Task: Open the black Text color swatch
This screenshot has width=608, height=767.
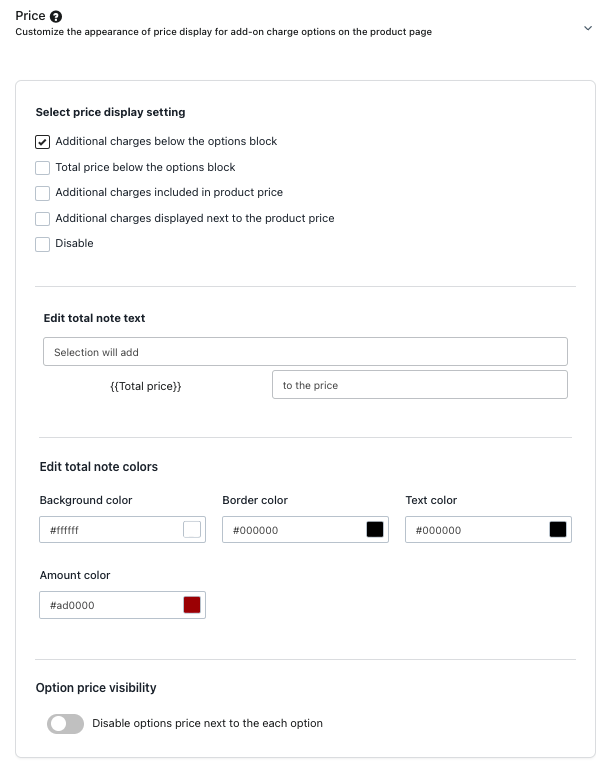Action: 558,530
